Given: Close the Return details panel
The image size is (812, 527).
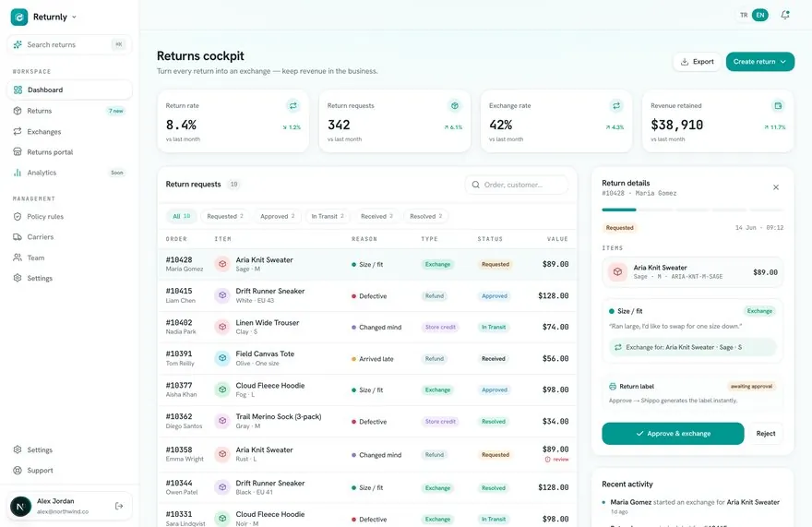Looking at the screenshot, I should click(x=776, y=187).
